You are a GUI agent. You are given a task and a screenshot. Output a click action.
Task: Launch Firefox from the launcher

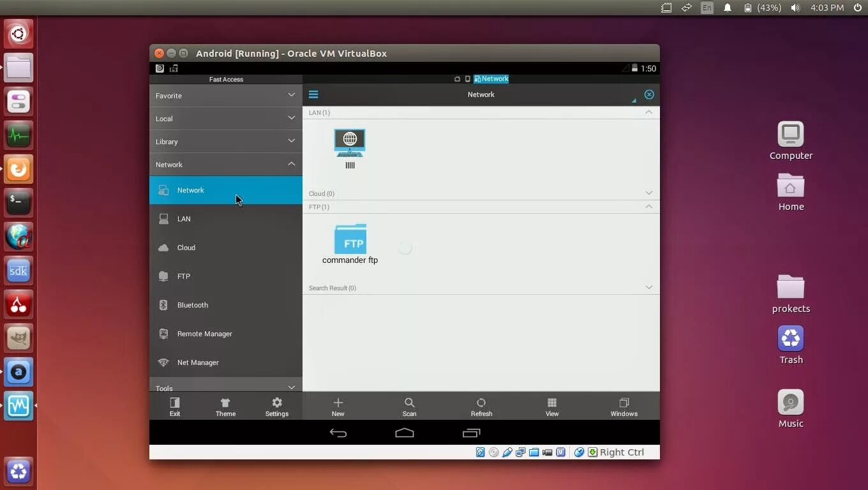point(19,169)
